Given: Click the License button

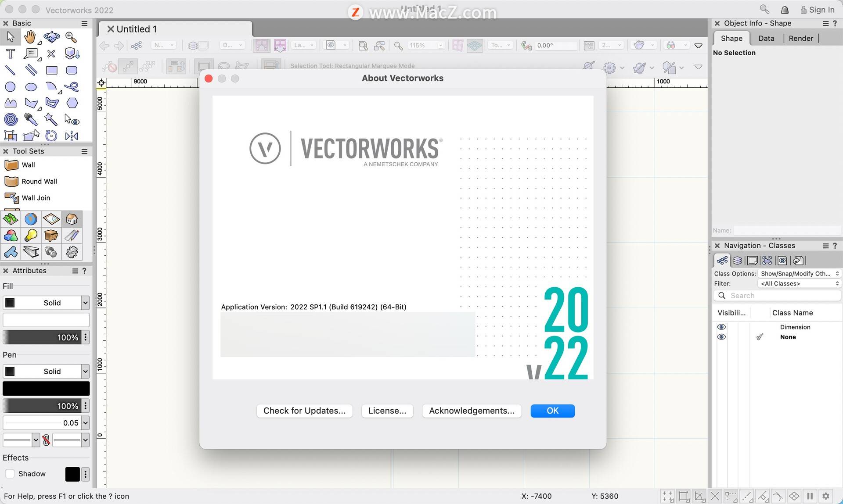Looking at the screenshot, I should tap(388, 410).
